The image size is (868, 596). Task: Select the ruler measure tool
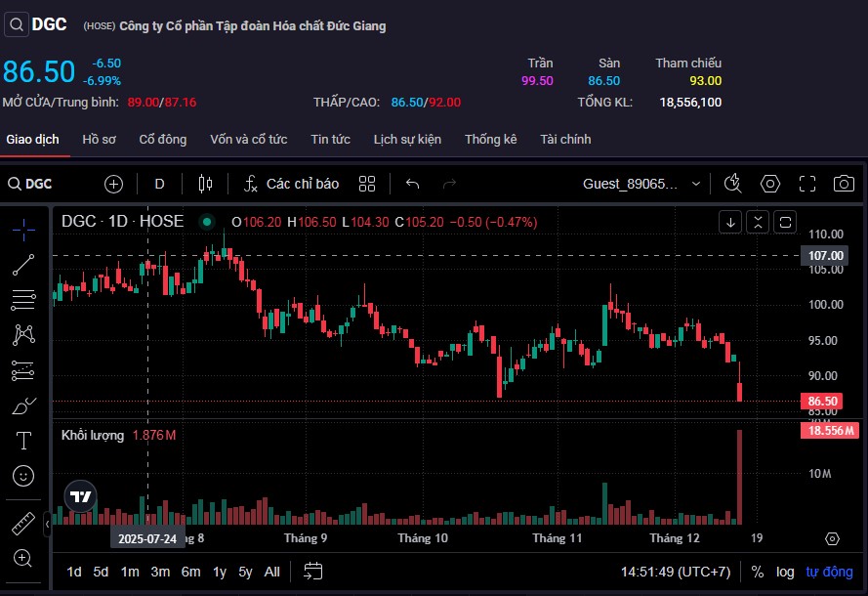tap(23, 523)
